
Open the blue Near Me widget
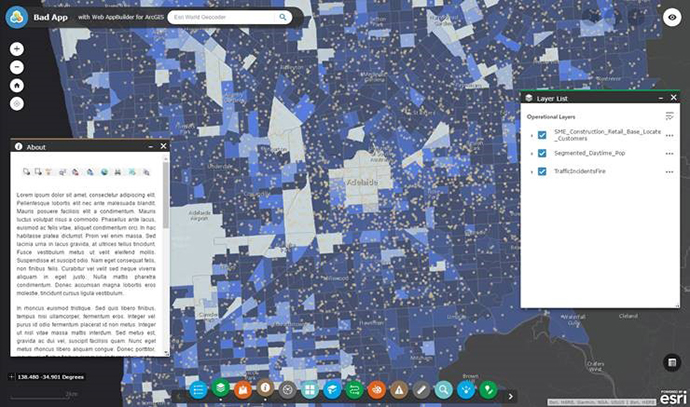pos(466,390)
